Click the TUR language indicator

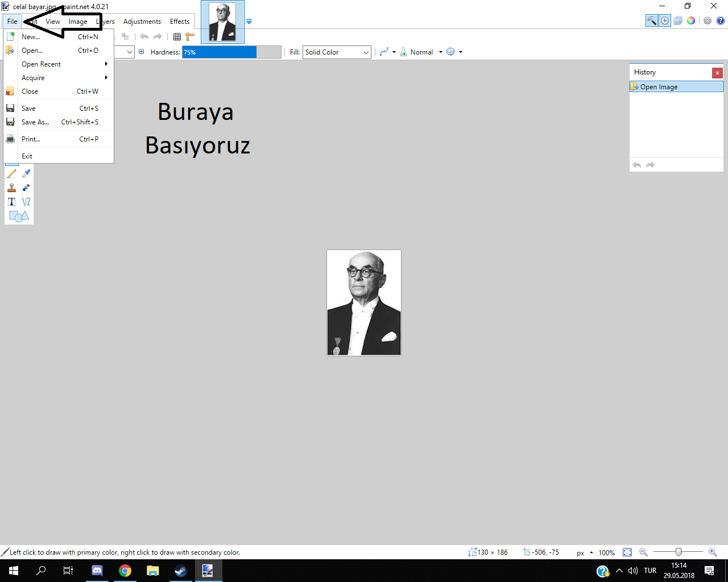click(x=650, y=571)
